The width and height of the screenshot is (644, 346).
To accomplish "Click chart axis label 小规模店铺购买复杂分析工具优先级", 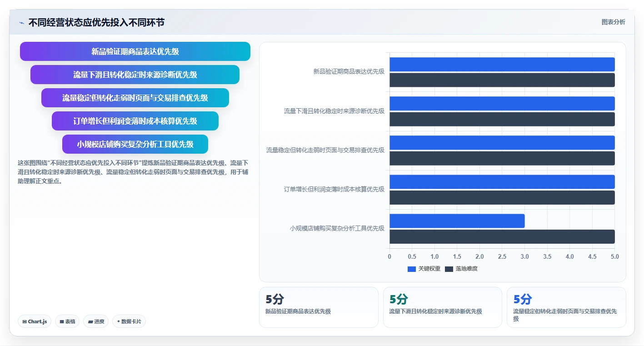I will (337, 228).
